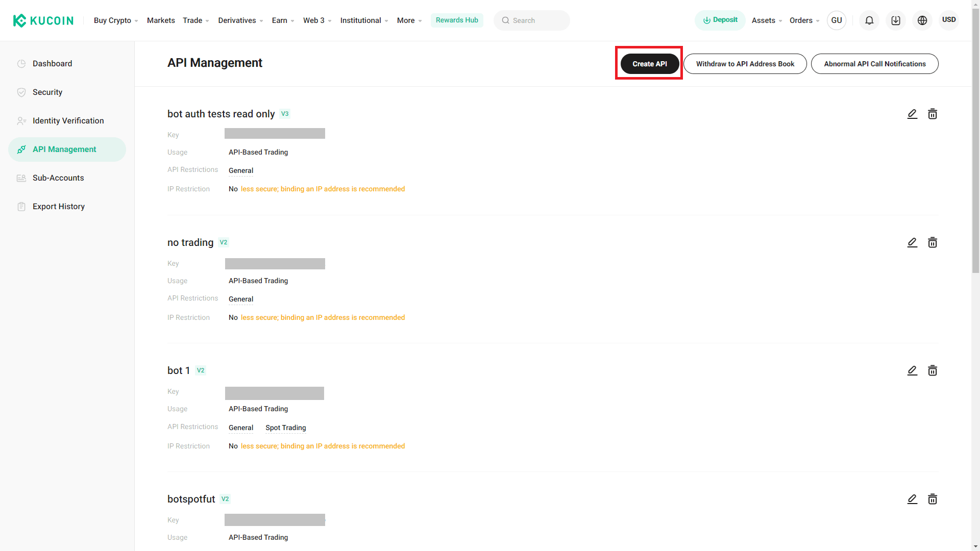
Task: Edit the 'bot 1' API key
Action: 912,370
